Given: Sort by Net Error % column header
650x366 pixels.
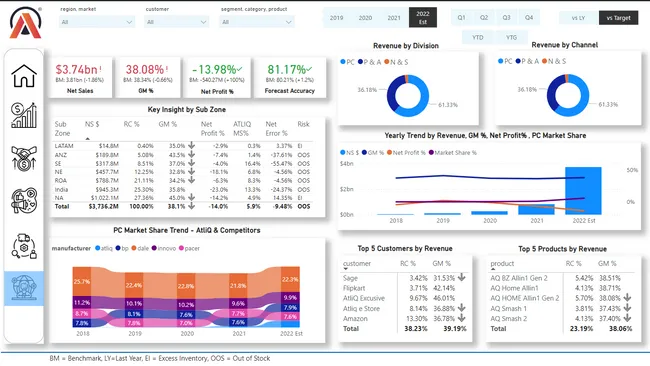Looking at the screenshot, I should 276,128.
